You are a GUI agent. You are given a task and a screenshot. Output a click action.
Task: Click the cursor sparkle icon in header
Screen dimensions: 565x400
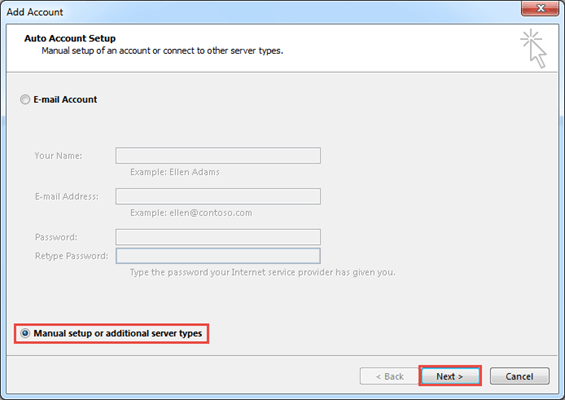[534, 49]
